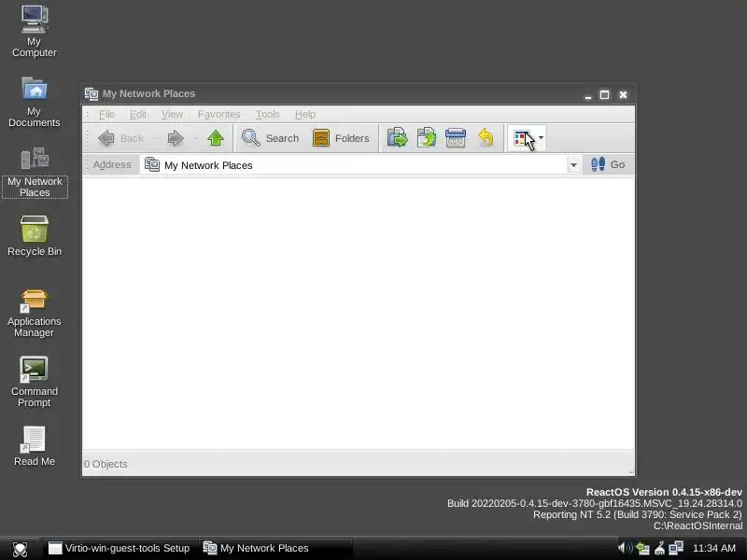
Task: Expand the Forward history dropdown arrow
Action: 195,138
